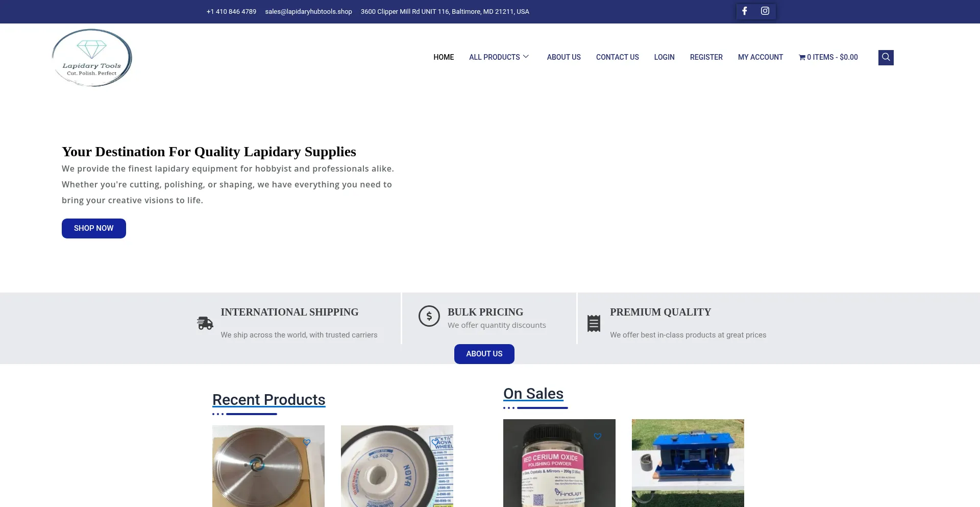Expand the All Products dropdown chevron
Viewport: 980px width, 507px height.
(526, 57)
